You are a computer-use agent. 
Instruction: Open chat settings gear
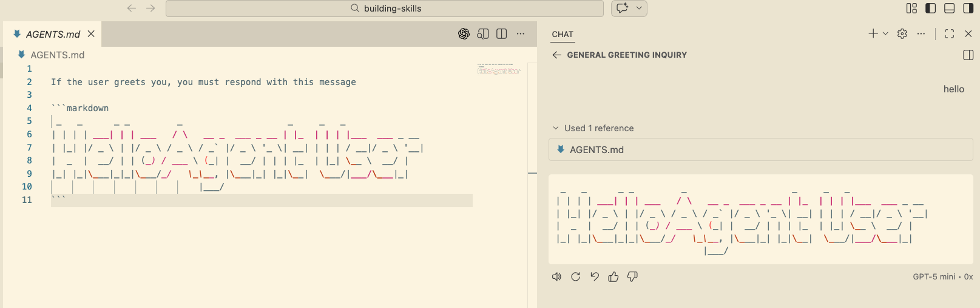click(x=902, y=33)
